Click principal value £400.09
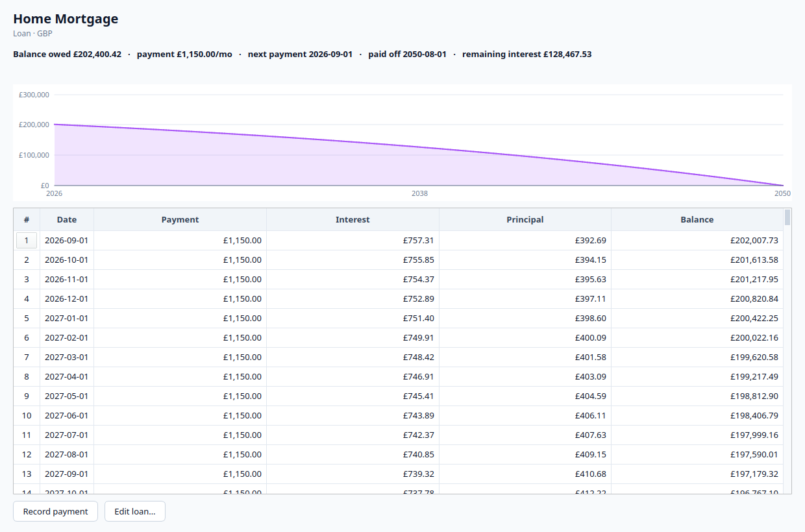The image size is (805, 532). point(591,338)
